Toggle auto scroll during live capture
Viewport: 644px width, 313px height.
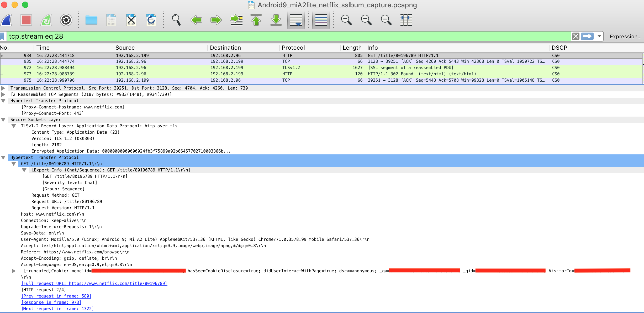(x=296, y=20)
